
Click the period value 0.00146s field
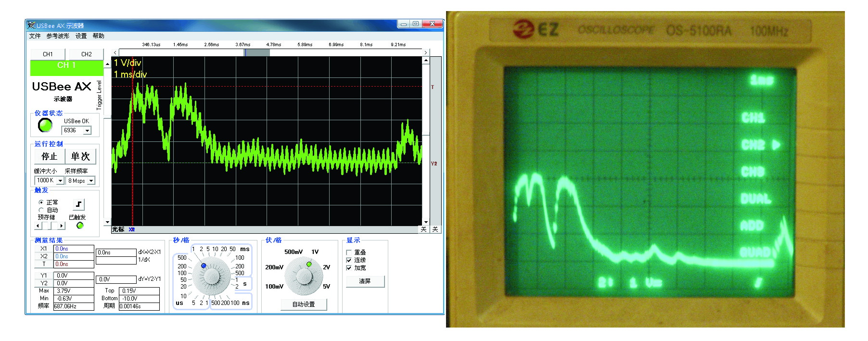(x=139, y=306)
